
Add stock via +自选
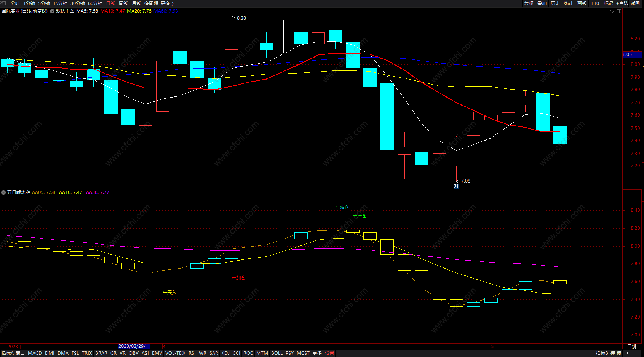(x=622, y=3)
